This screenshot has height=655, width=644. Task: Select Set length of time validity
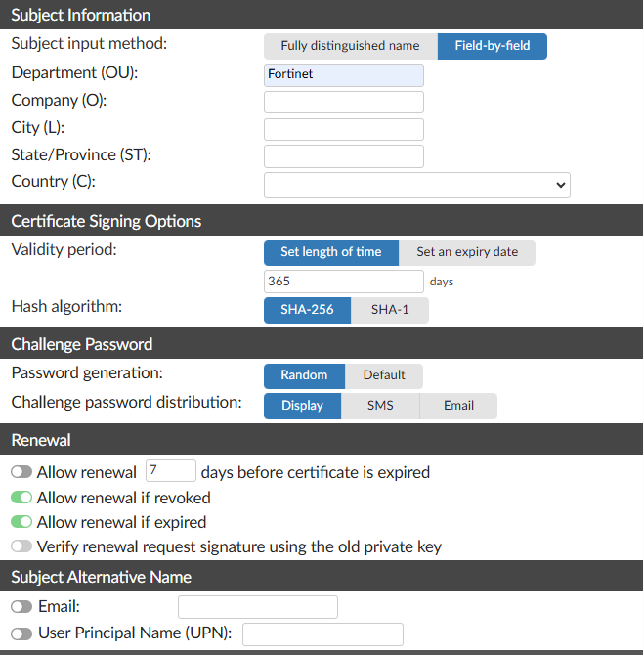330,252
